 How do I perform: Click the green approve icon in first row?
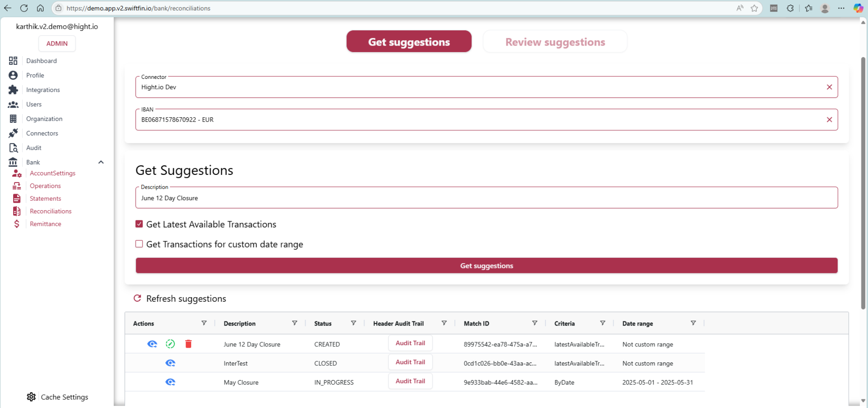tap(170, 344)
